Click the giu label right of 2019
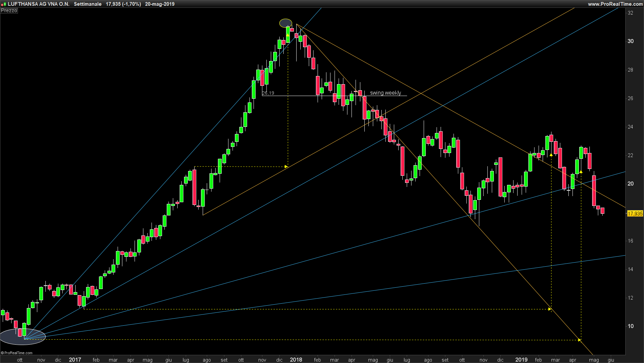Screen dimensions: 644x363 tap(611, 360)
